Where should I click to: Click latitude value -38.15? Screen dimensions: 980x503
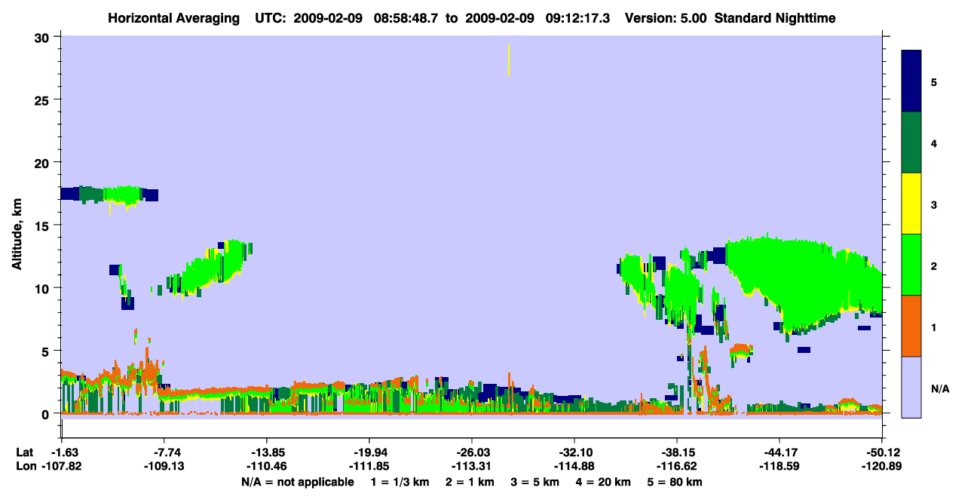pyautogui.click(x=676, y=452)
